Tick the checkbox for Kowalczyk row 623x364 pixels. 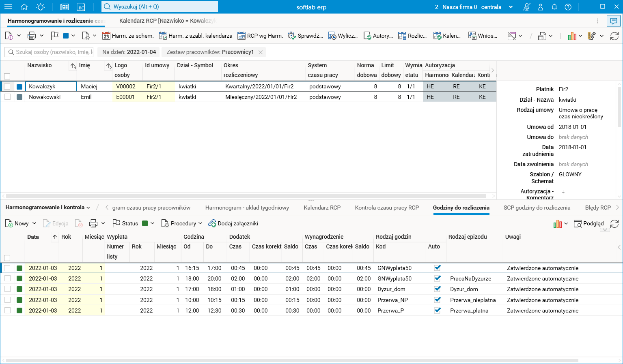pos(7,86)
